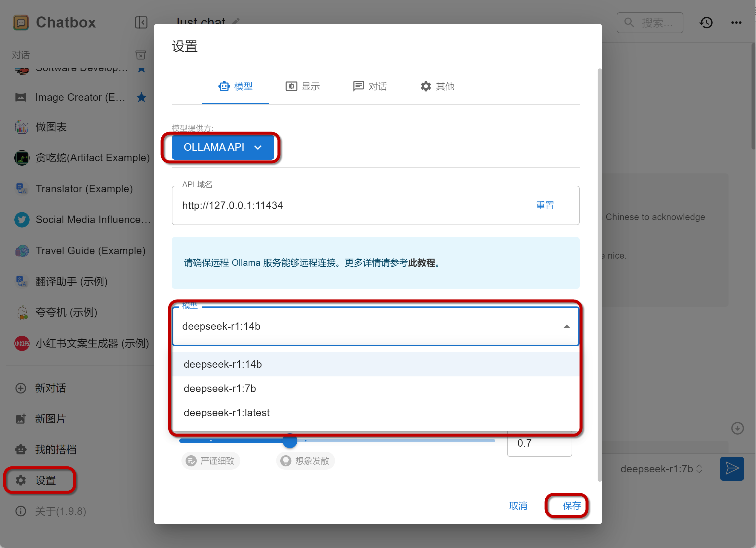756x548 pixels.
Task: Collapse the 模型 dropdown arrow
Action: point(566,326)
